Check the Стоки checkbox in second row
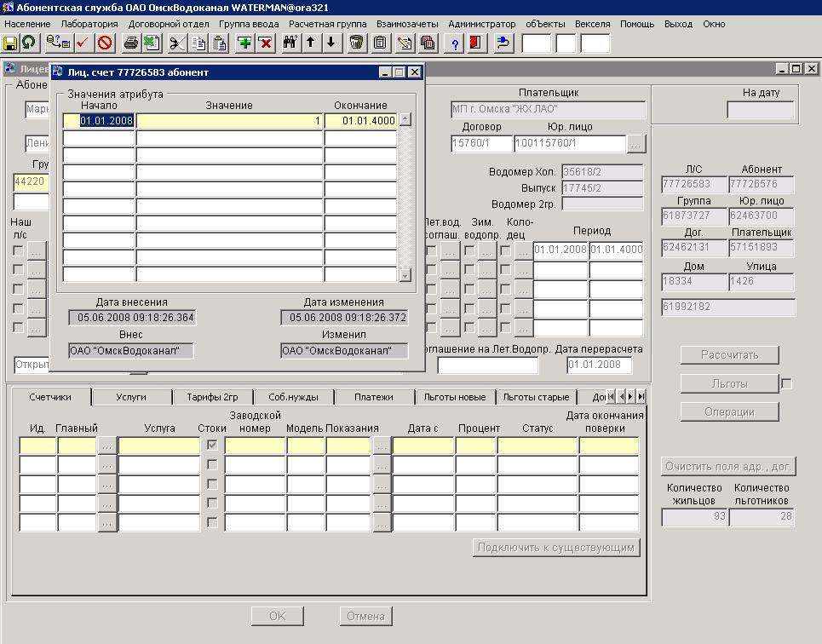822x644 pixels. [212, 464]
